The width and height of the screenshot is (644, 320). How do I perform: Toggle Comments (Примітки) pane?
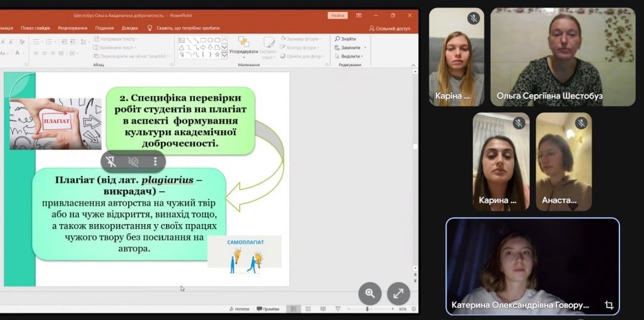269,309
